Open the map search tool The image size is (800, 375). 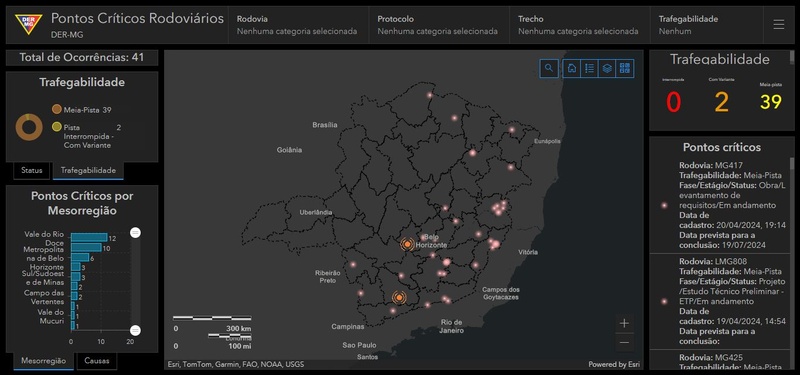point(549,68)
